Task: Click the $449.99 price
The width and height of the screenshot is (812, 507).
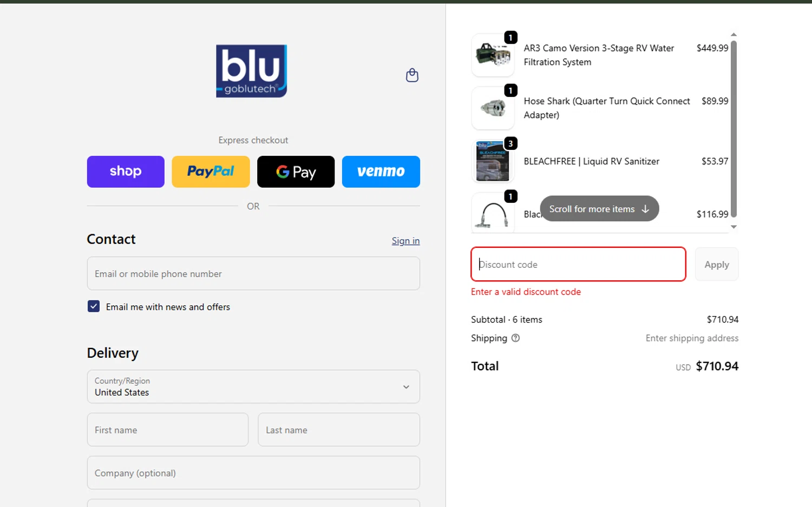Action: [712, 48]
